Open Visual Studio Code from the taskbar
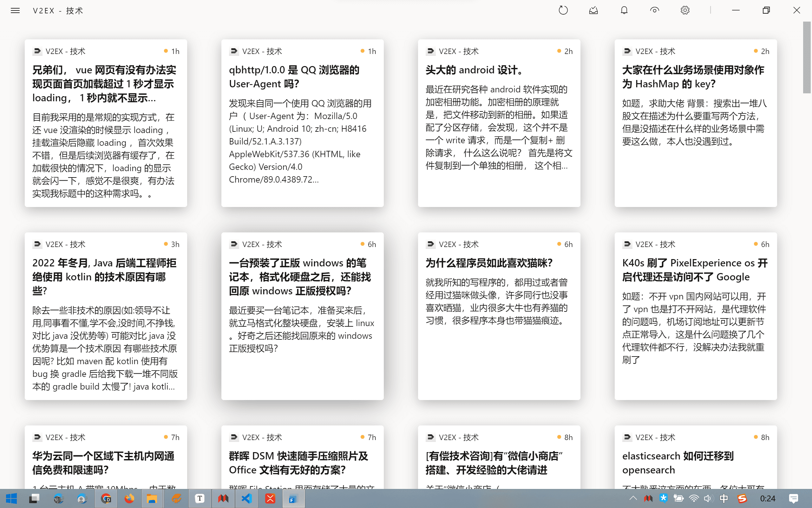 click(247, 498)
